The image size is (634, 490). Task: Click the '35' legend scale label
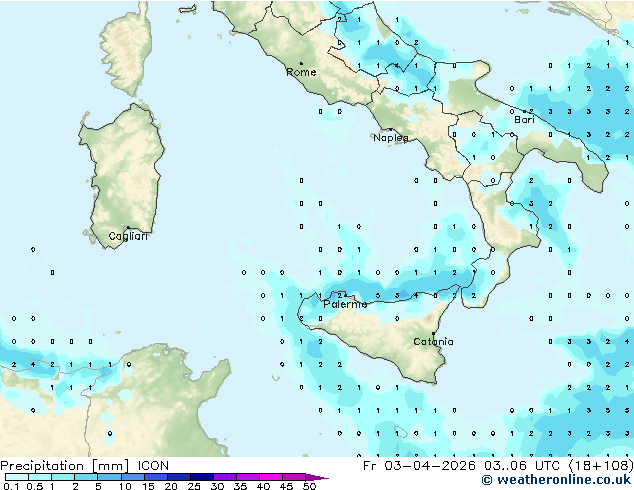(240, 486)
